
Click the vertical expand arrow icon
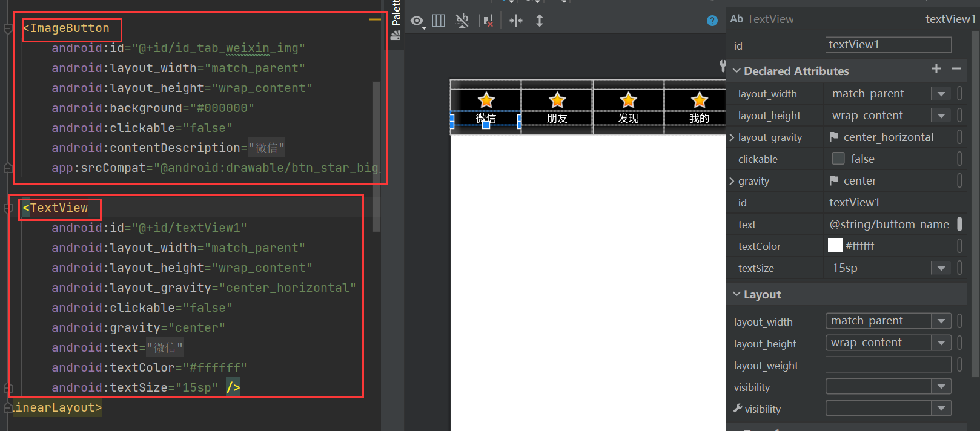tap(540, 21)
